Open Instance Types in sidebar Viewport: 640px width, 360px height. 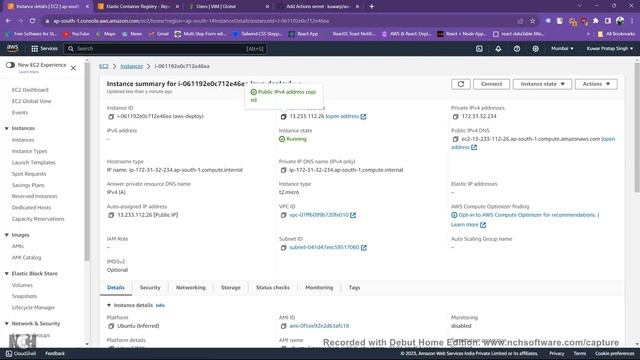point(29,151)
